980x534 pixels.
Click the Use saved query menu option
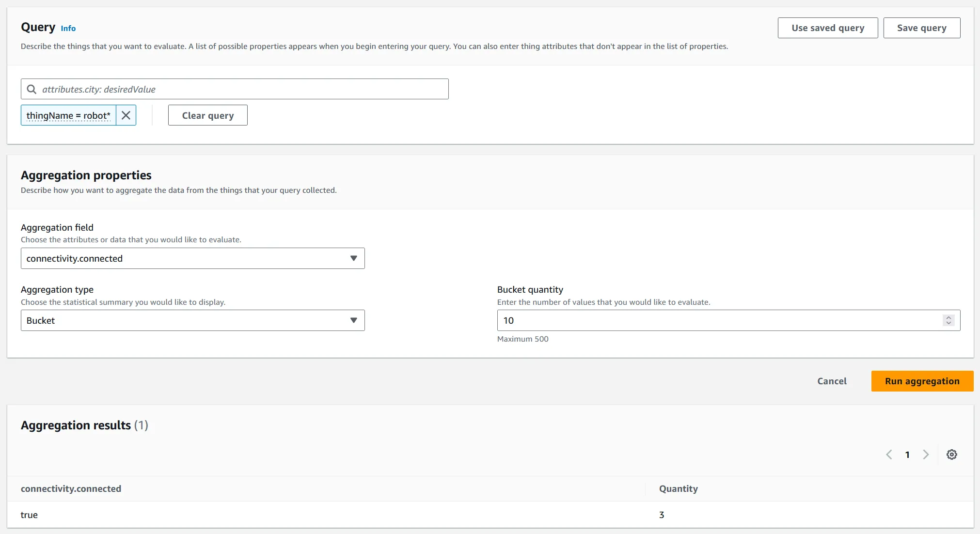point(827,28)
